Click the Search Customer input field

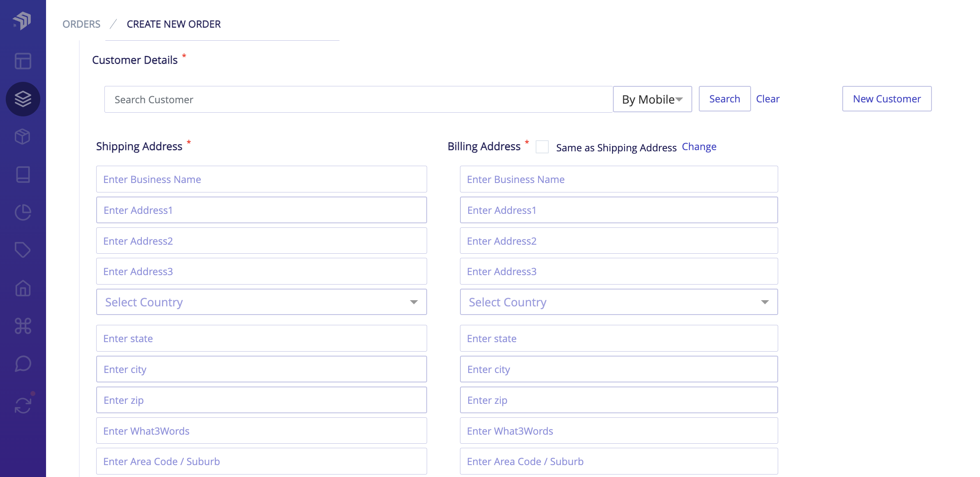358,100
